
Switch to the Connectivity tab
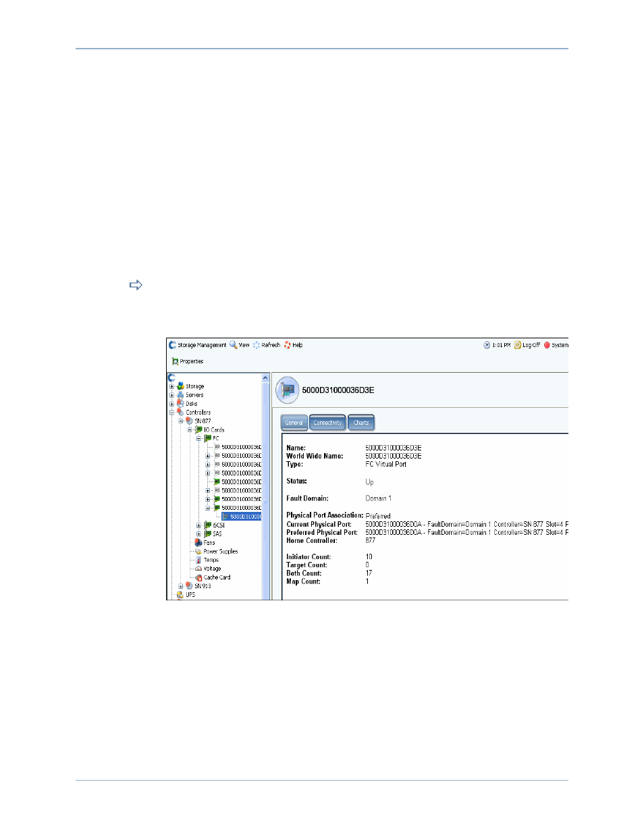click(327, 423)
